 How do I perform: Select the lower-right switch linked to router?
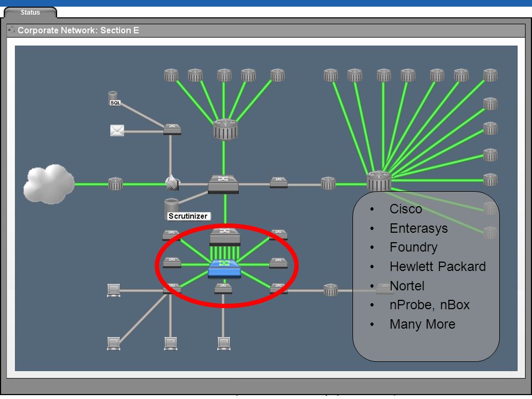(x=279, y=288)
